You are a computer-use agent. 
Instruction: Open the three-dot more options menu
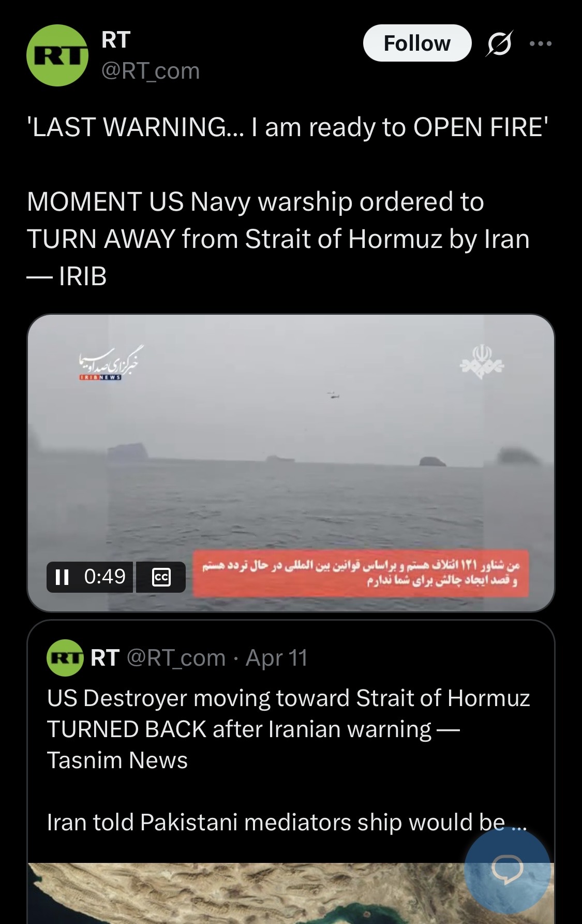point(541,43)
